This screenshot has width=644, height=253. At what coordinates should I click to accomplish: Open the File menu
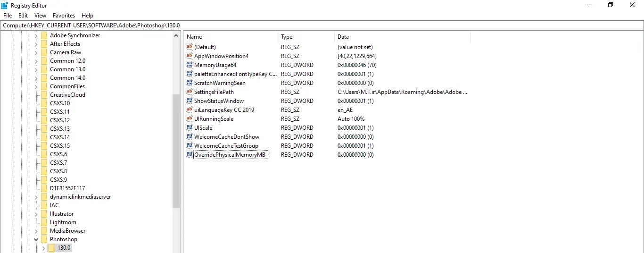(8, 16)
